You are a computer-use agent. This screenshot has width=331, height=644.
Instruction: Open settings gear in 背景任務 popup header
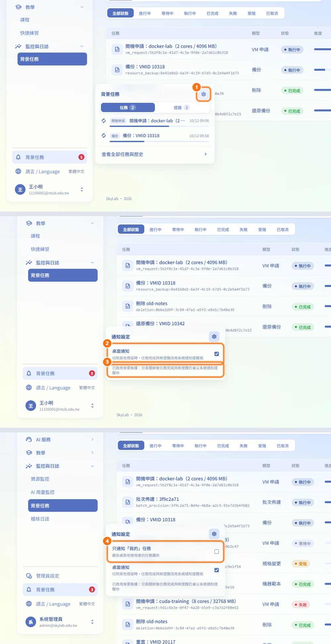[x=204, y=94]
